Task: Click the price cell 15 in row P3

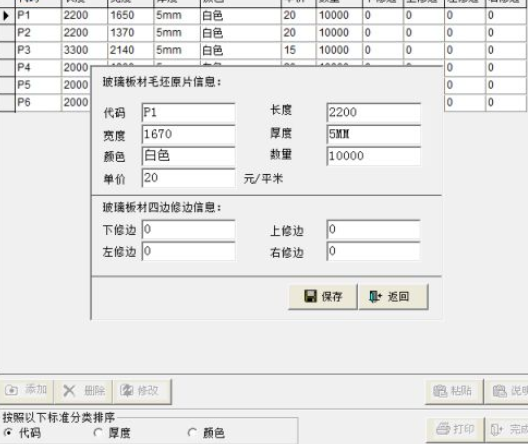Action: [298, 50]
